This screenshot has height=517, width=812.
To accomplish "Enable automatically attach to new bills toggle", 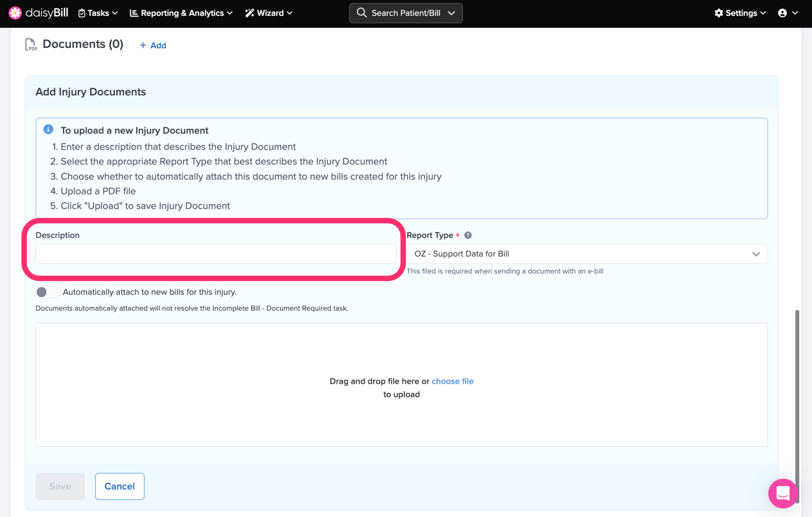I will [47, 292].
